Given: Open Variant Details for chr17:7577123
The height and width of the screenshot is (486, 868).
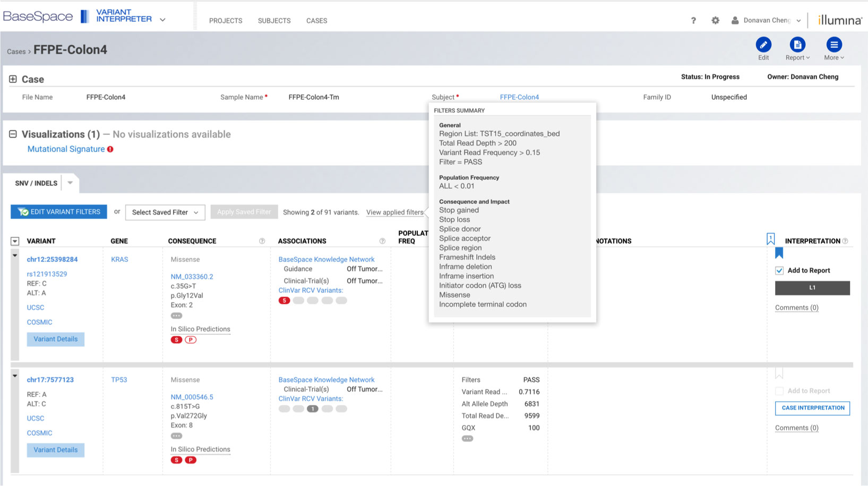Looking at the screenshot, I should point(56,450).
